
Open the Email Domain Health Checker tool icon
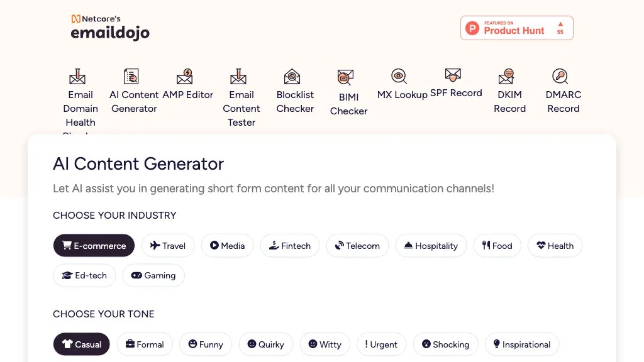coord(77,77)
